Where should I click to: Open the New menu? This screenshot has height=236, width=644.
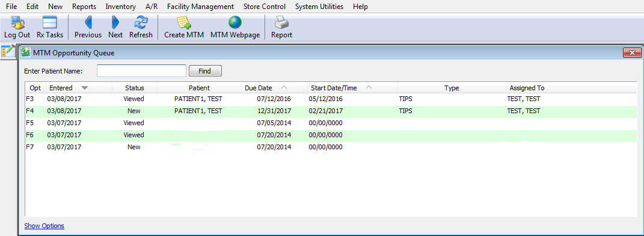coord(55,7)
